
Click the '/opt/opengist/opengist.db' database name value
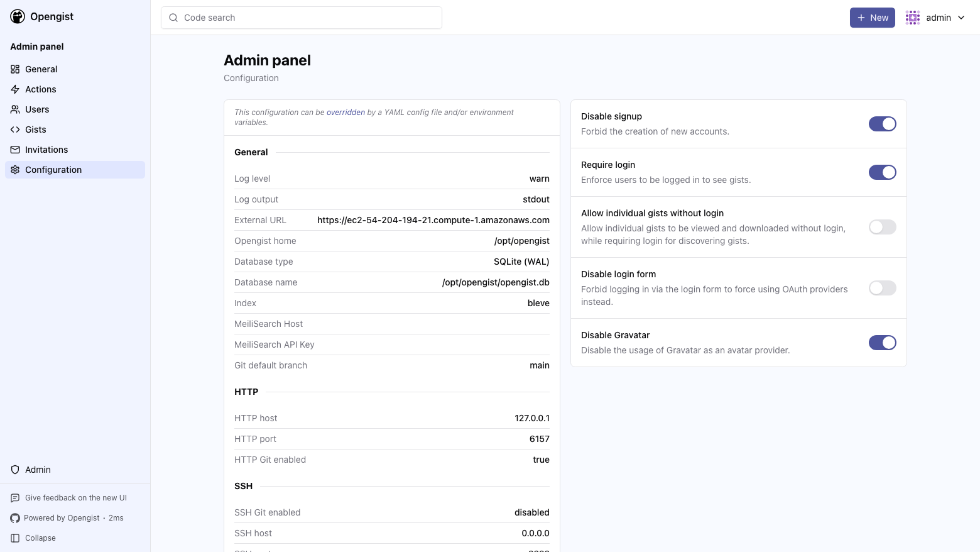[496, 282]
